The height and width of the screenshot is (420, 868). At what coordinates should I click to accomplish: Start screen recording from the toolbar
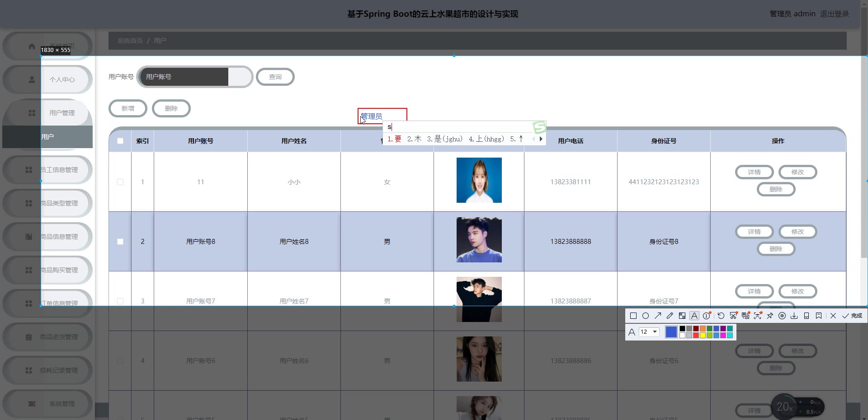point(782,316)
